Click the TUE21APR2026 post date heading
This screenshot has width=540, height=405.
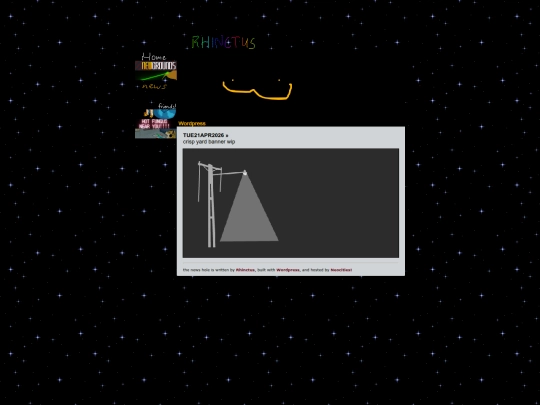[203, 135]
